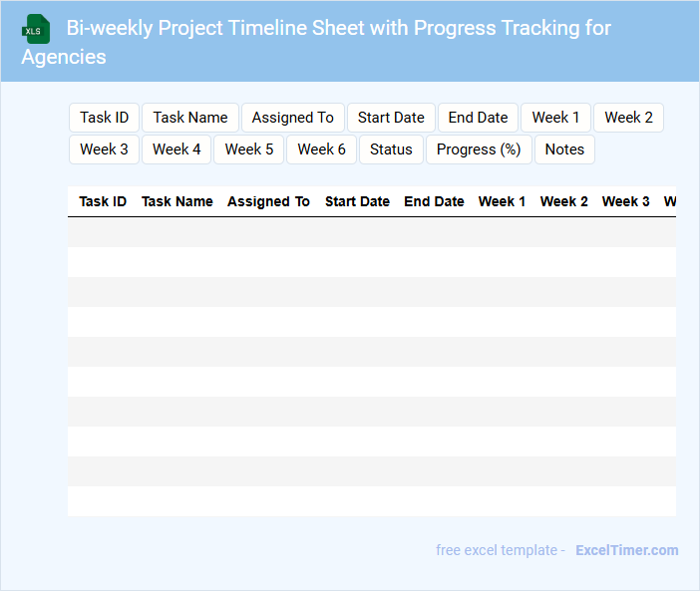Click the first empty table row
The height and width of the screenshot is (591, 700).
[371, 232]
